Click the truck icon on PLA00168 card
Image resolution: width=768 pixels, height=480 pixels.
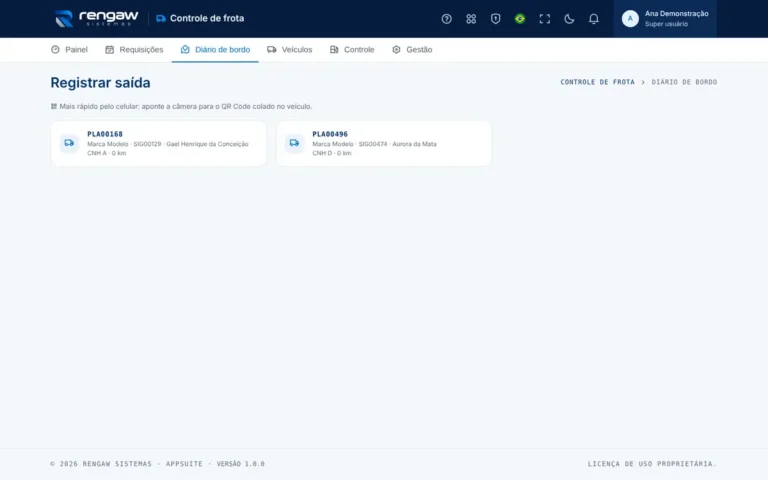(69, 143)
